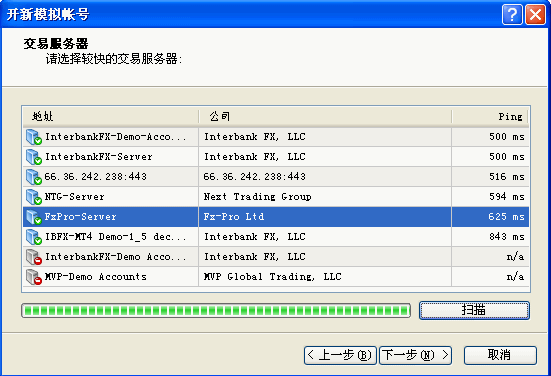Viewport: 551px width, 376px height.
Task: Open the help question mark button
Action: click(512, 14)
